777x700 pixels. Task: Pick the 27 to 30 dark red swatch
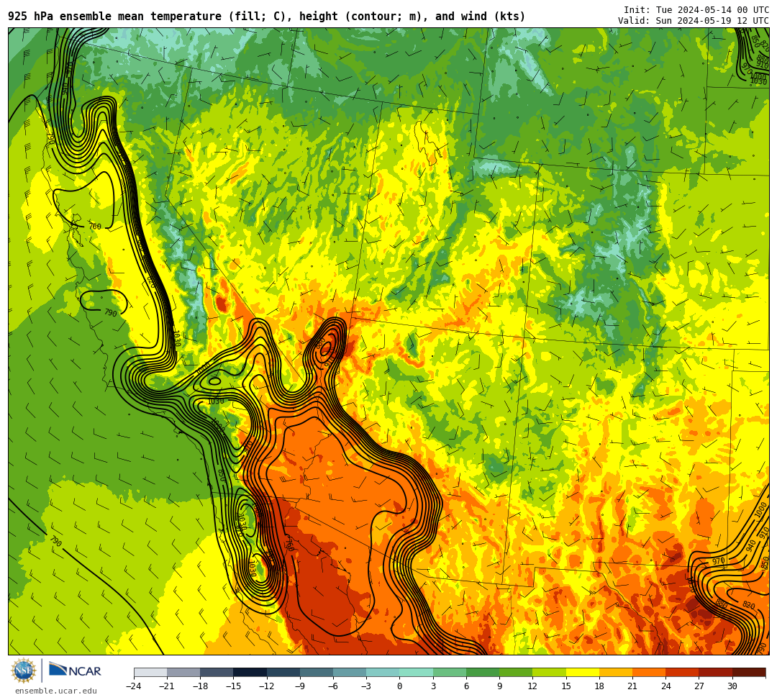(x=715, y=672)
